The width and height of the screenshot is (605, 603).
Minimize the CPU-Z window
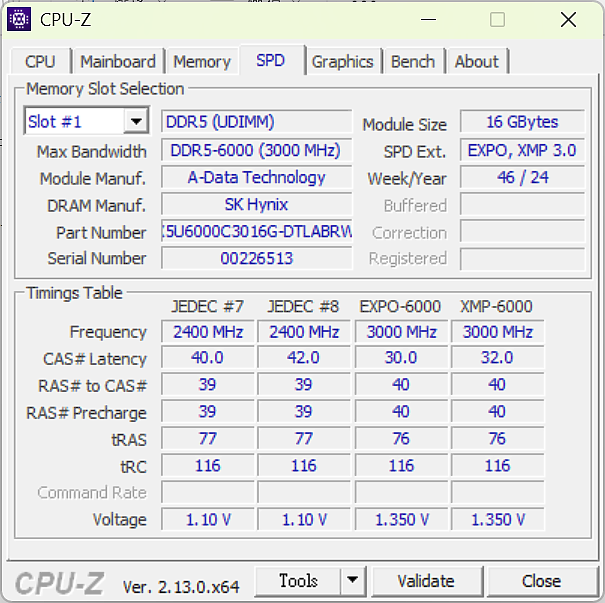click(428, 19)
